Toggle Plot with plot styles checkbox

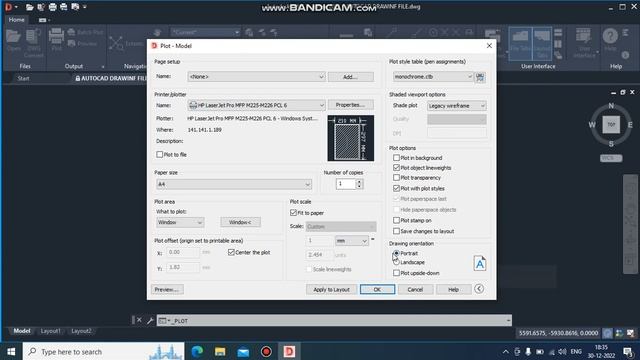click(396, 188)
